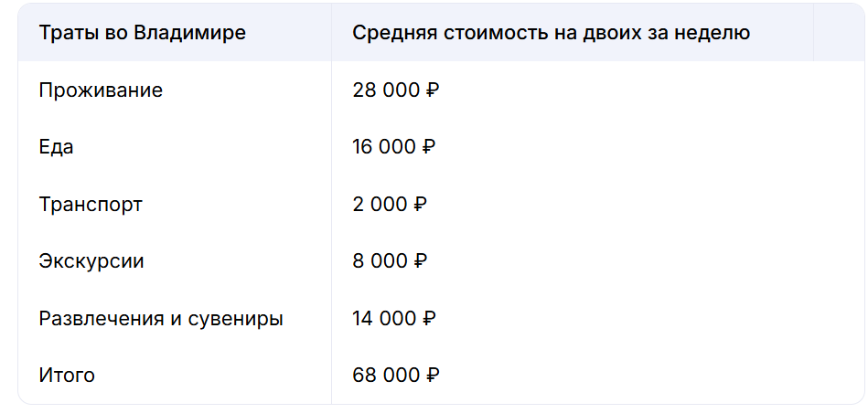The image size is (868, 413).
Task: Click the ruble sign next to 28 000
Action: [x=433, y=90]
